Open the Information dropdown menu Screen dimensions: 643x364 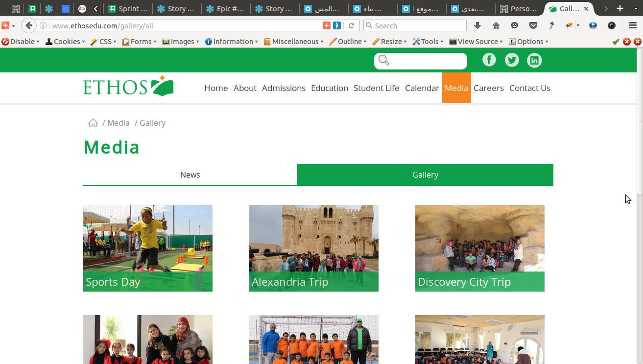coord(232,42)
